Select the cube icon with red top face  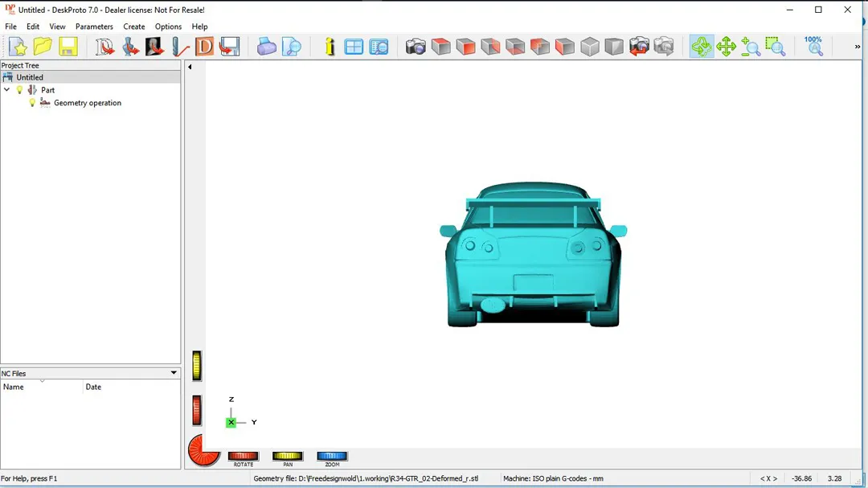[440, 47]
